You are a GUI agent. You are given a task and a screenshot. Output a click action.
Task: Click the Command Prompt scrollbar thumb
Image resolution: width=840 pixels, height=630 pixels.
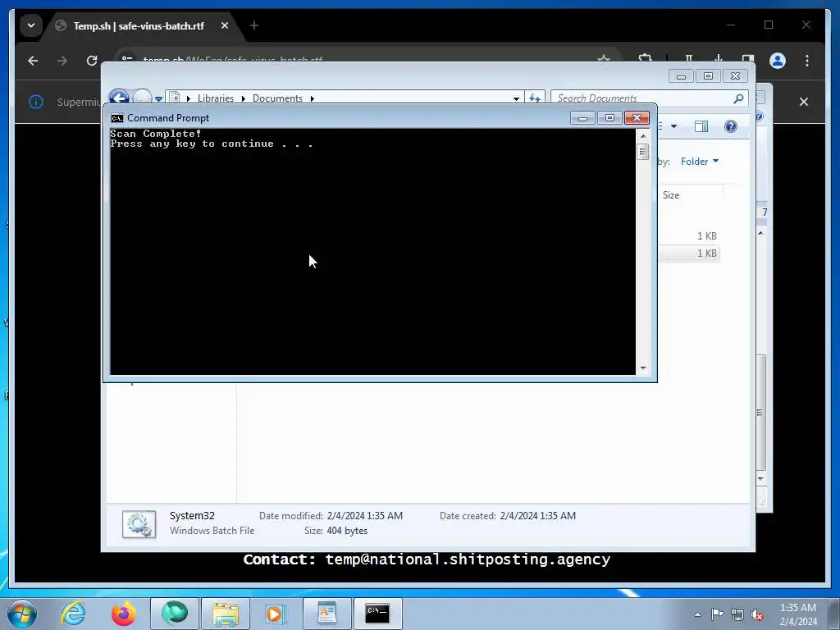pos(643,152)
